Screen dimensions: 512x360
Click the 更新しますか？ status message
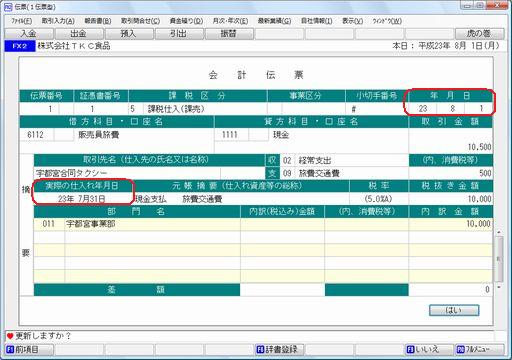[43, 336]
